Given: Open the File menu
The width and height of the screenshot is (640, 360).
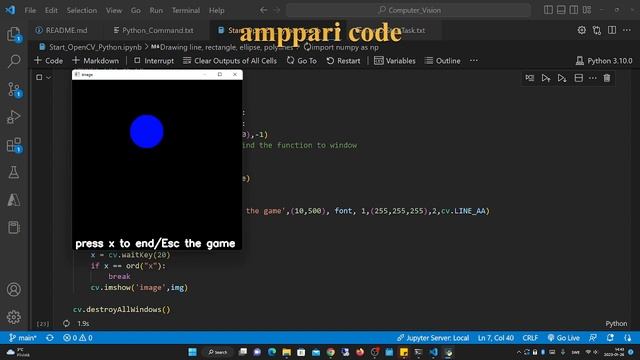Looking at the screenshot, I should tap(30, 10).
